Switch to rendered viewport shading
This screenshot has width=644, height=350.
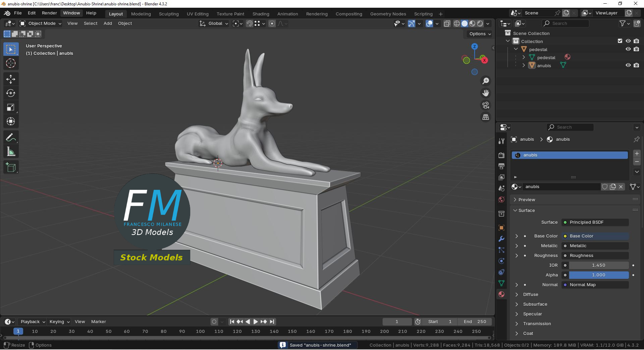pyautogui.click(x=480, y=24)
